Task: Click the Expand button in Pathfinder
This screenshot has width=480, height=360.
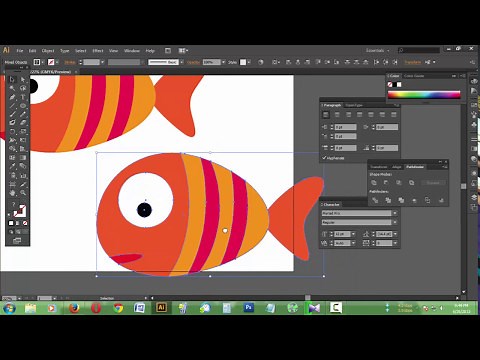Action: pos(433,183)
